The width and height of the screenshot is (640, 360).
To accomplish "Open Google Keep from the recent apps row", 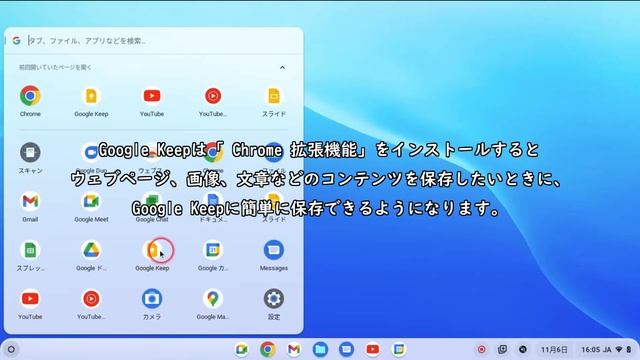I will [91, 96].
